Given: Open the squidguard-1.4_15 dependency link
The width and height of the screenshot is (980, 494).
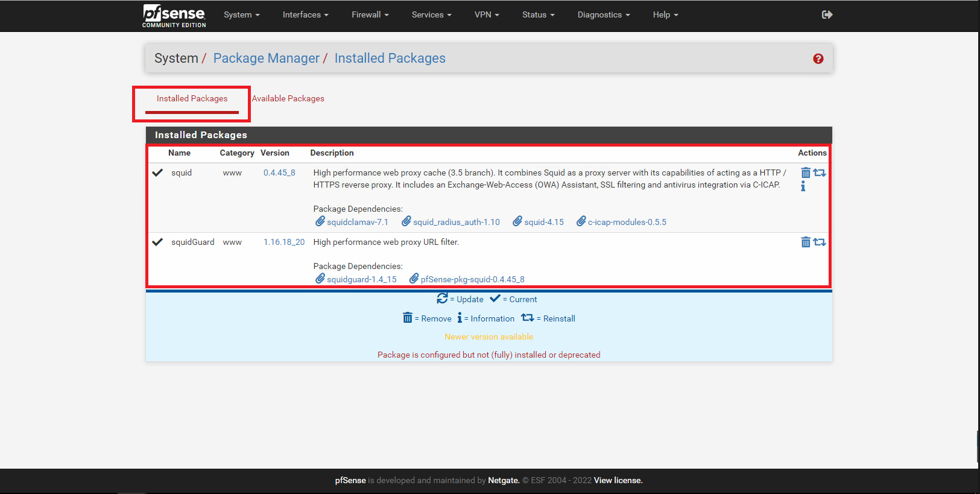Looking at the screenshot, I should coord(362,279).
